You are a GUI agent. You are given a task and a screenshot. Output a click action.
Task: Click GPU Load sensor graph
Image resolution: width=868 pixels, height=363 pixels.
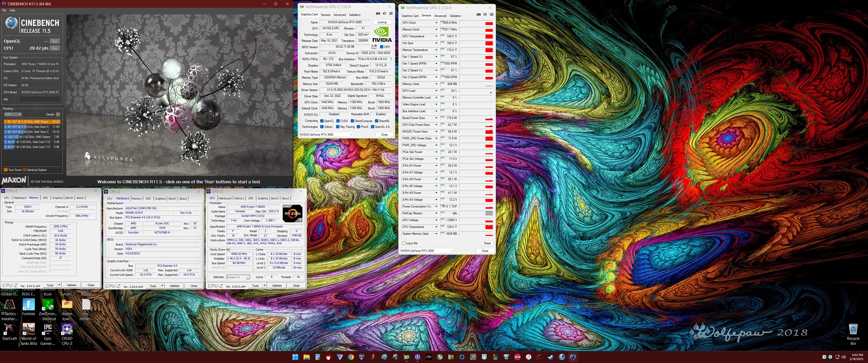[x=476, y=90]
